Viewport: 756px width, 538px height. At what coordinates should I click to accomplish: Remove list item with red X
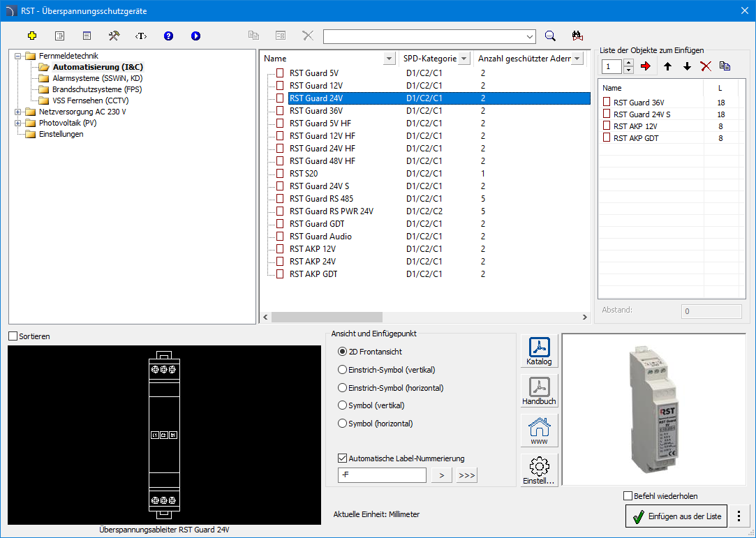[706, 66]
